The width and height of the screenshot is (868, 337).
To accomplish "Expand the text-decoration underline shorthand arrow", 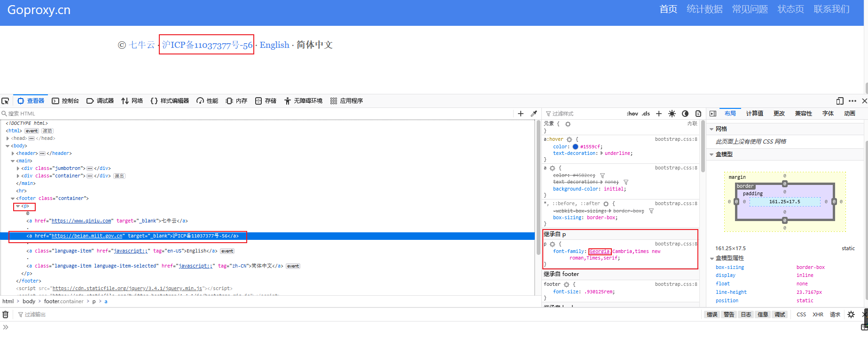I will [x=602, y=153].
